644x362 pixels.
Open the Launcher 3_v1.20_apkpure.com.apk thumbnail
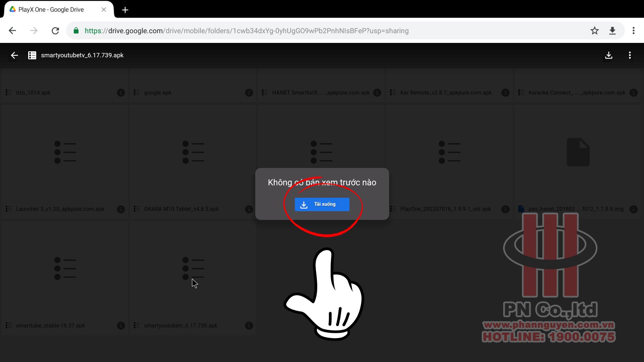65,153
